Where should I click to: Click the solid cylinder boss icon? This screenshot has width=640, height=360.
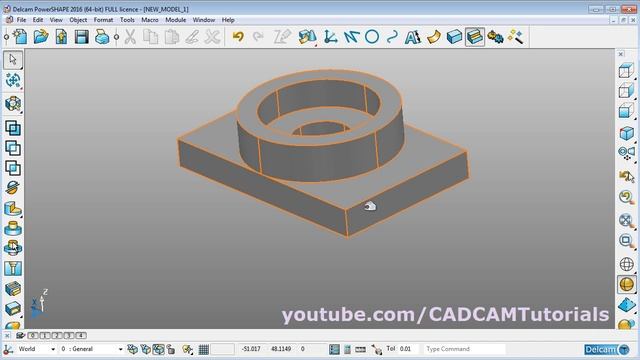click(13, 228)
